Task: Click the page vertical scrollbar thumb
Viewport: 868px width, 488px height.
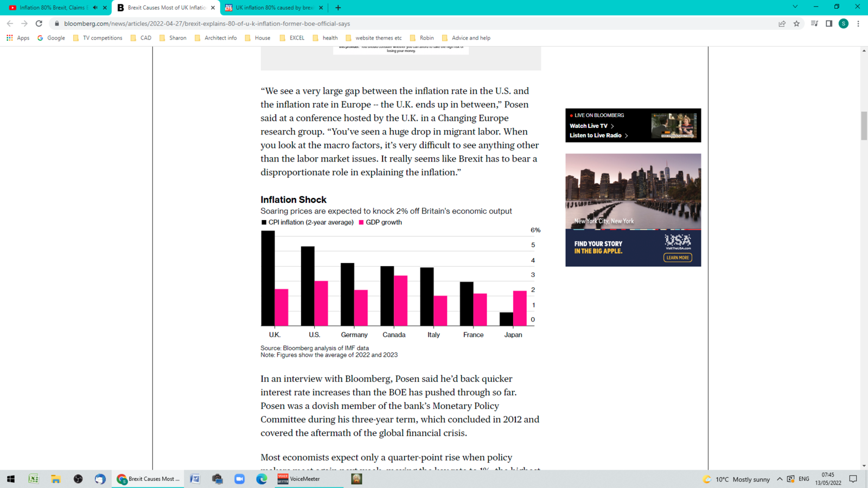Action: pos(864,126)
